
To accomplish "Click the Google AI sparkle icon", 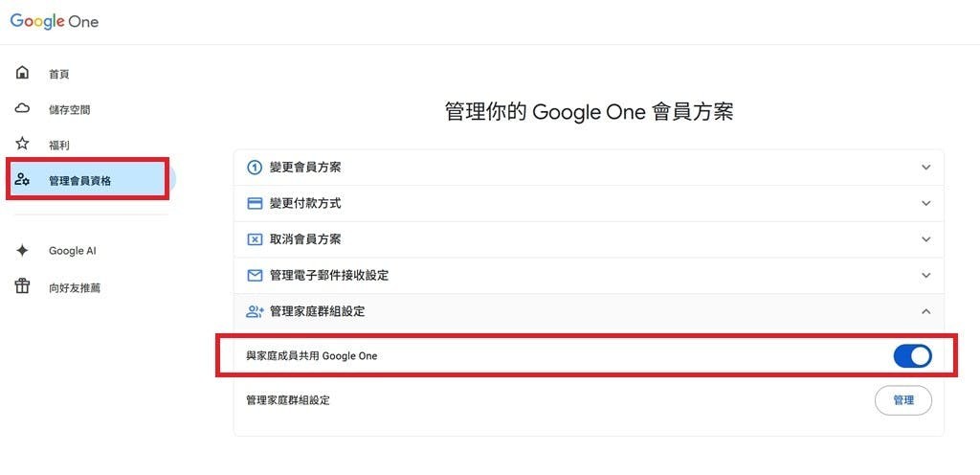I will point(23,251).
